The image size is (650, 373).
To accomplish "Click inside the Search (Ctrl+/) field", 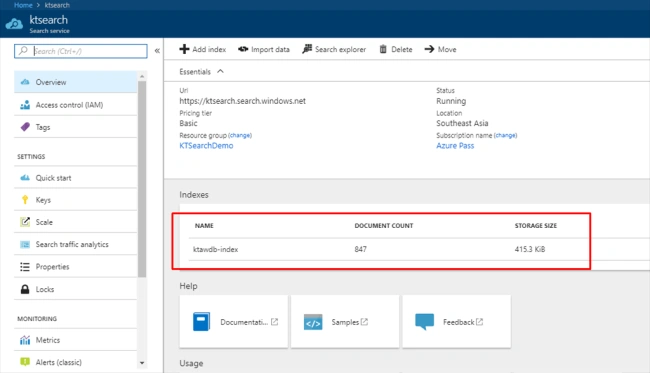I will [81, 51].
